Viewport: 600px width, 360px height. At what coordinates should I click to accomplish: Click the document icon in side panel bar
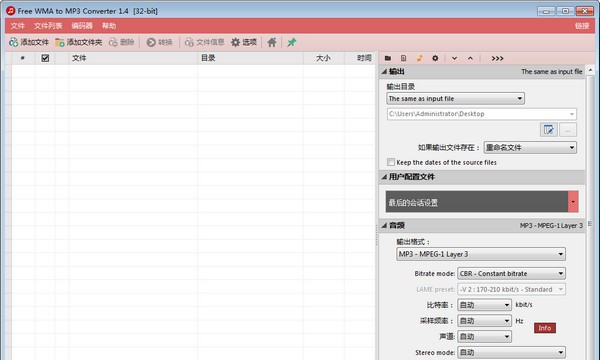pyautogui.click(x=403, y=58)
